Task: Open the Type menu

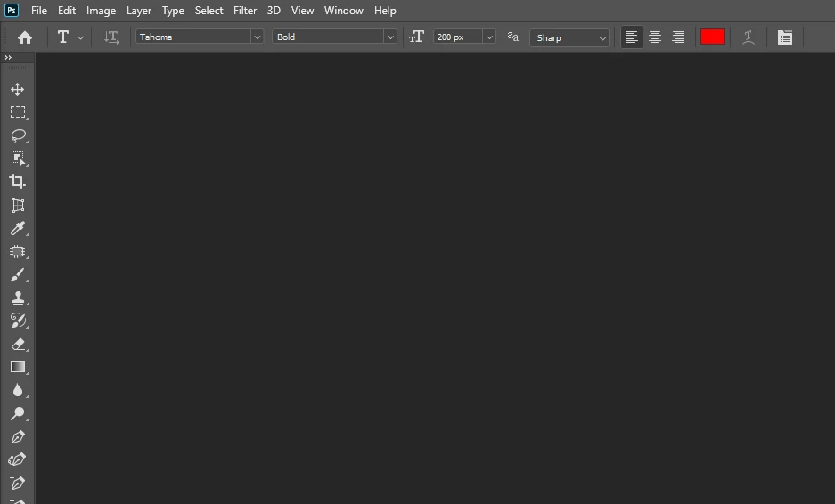Action: tap(173, 11)
